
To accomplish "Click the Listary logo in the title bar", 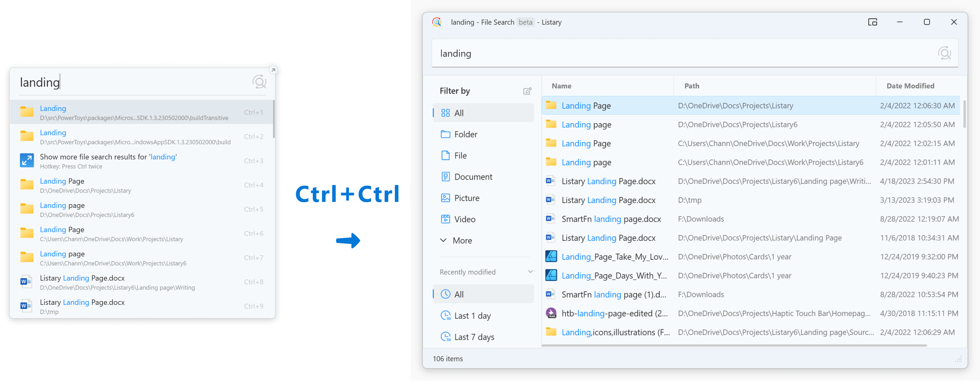I will click(437, 22).
